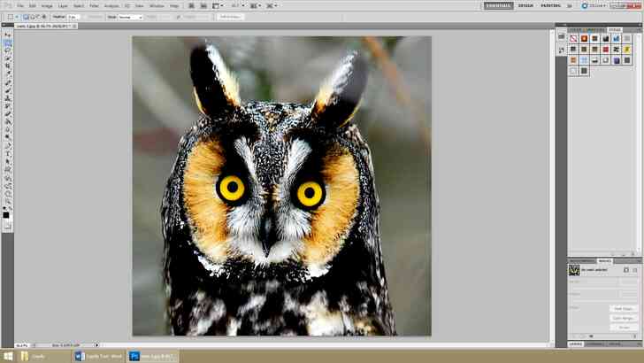Reset default foreground and background colors

[x=4, y=208]
